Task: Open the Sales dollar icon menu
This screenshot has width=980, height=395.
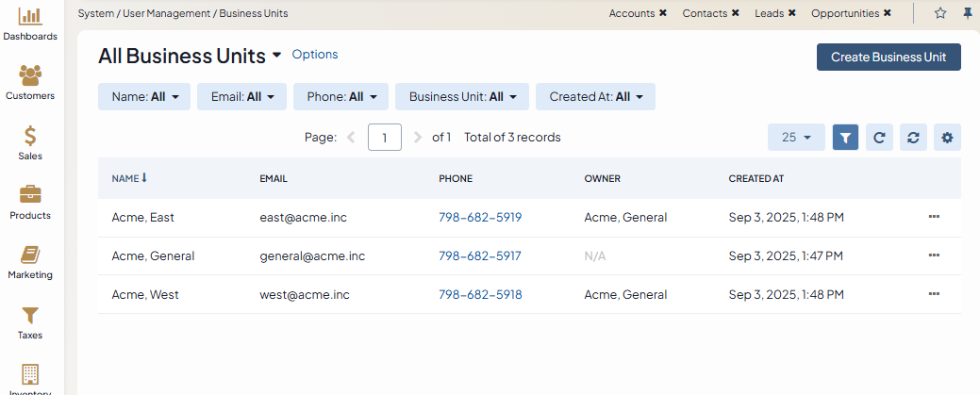Action: click(x=30, y=142)
